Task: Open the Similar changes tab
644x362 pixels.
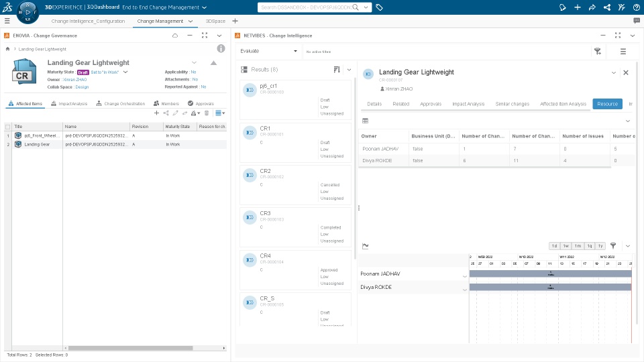Action: (512, 104)
